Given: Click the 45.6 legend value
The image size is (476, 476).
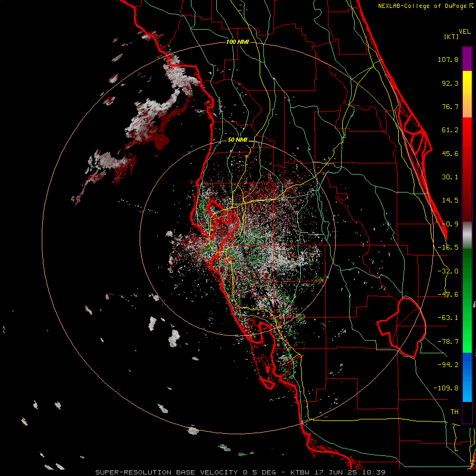Looking at the screenshot, I should point(450,153).
